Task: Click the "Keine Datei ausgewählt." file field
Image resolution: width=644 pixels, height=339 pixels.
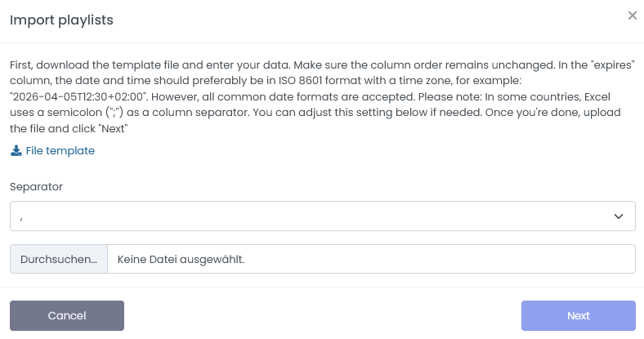Action: pyautogui.click(x=372, y=259)
